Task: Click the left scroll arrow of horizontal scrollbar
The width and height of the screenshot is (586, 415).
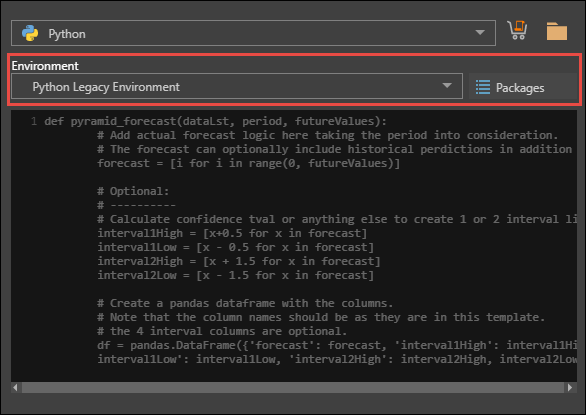Action: coord(15,387)
